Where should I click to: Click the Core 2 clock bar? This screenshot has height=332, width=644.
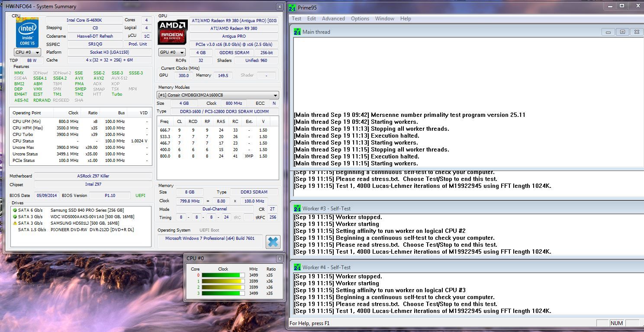[x=223, y=287]
